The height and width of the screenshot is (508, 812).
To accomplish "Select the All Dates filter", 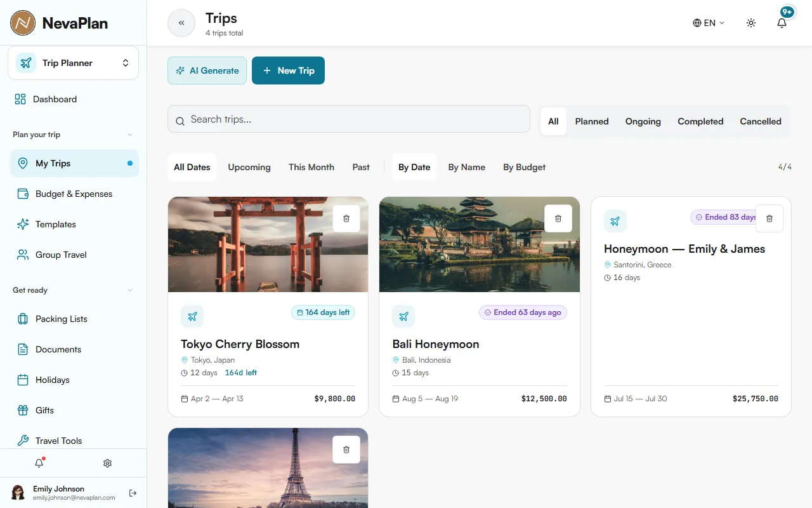I will 192,167.
